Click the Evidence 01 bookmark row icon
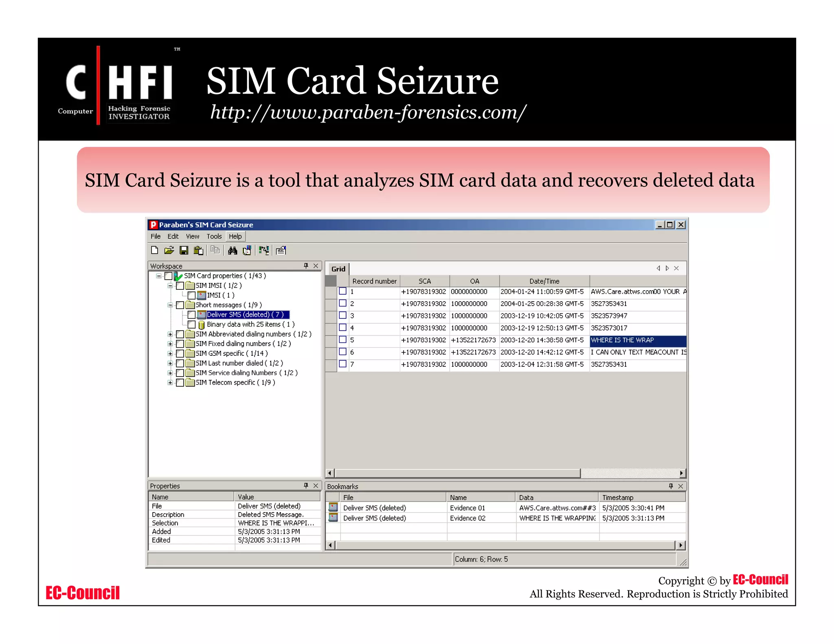This screenshot has width=834, height=644. tap(333, 507)
